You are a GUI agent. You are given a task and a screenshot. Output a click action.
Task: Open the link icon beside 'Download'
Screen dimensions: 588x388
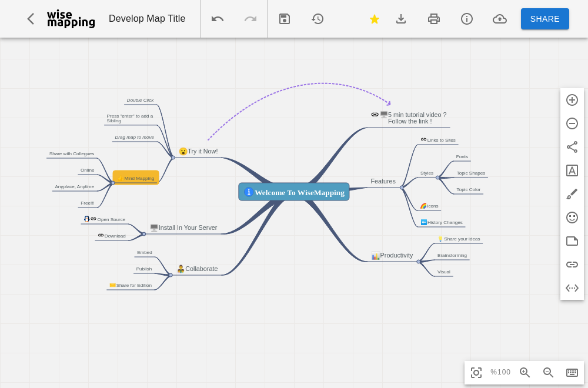pyautogui.click(x=101, y=235)
